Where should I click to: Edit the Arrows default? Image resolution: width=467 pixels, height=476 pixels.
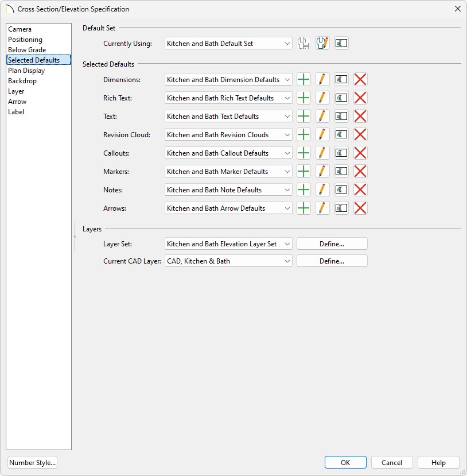[x=322, y=208]
